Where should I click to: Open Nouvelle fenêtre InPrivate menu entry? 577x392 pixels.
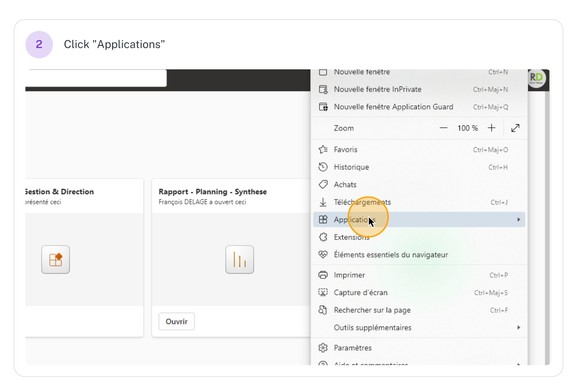pyautogui.click(x=377, y=89)
